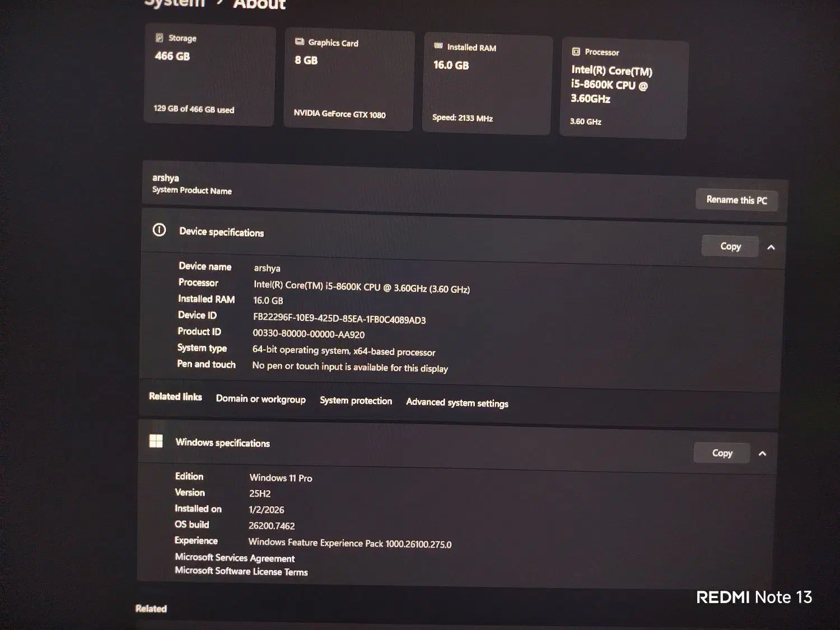Copy the Device specifications
The image size is (840, 630).
pos(730,246)
